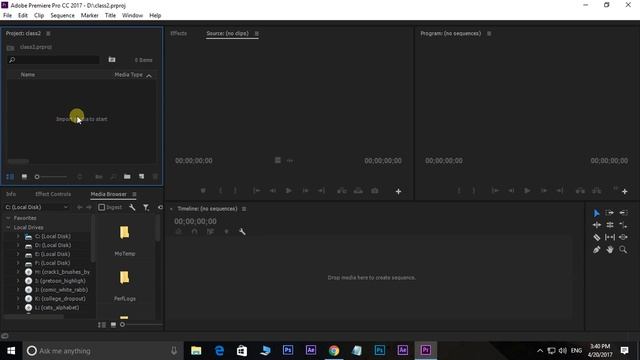This screenshot has height=360, width=640.
Task: Click New Bin folder icon in Project panel
Action: (127, 176)
